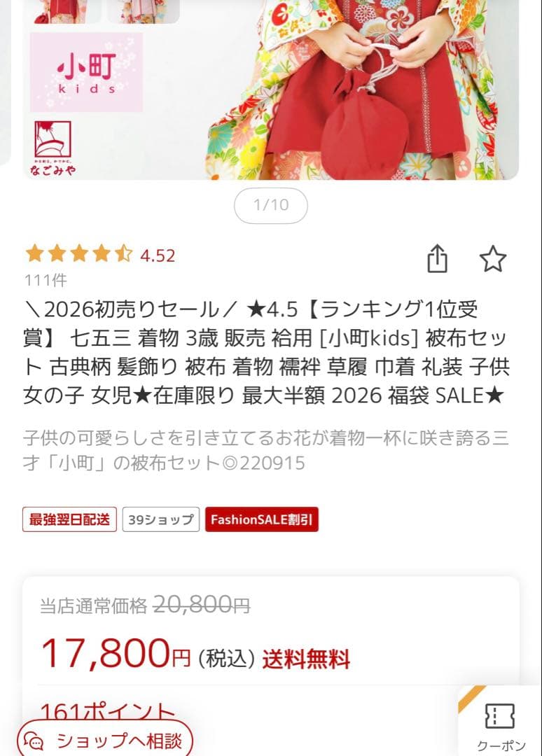
Task: Open the 161ポイント link
Action: (108, 712)
